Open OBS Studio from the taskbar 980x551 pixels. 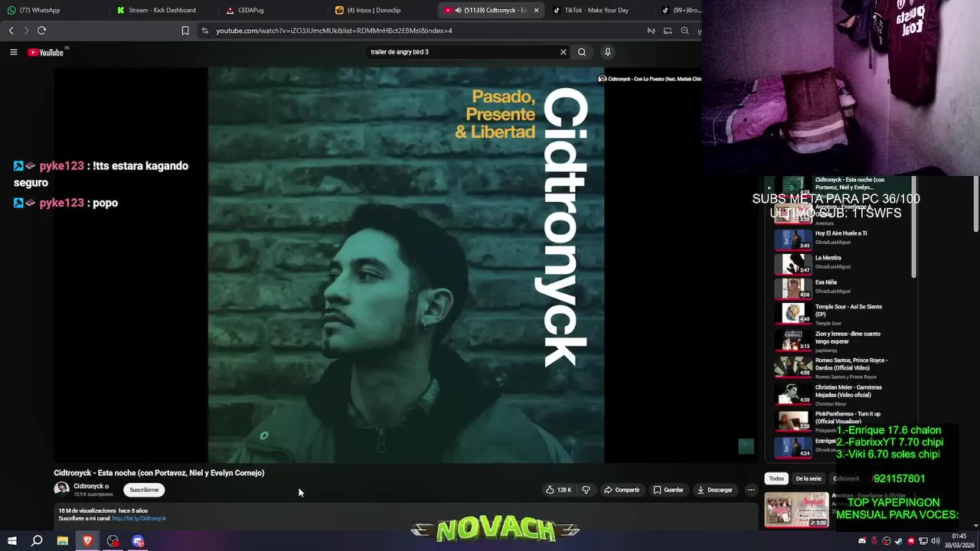click(113, 541)
